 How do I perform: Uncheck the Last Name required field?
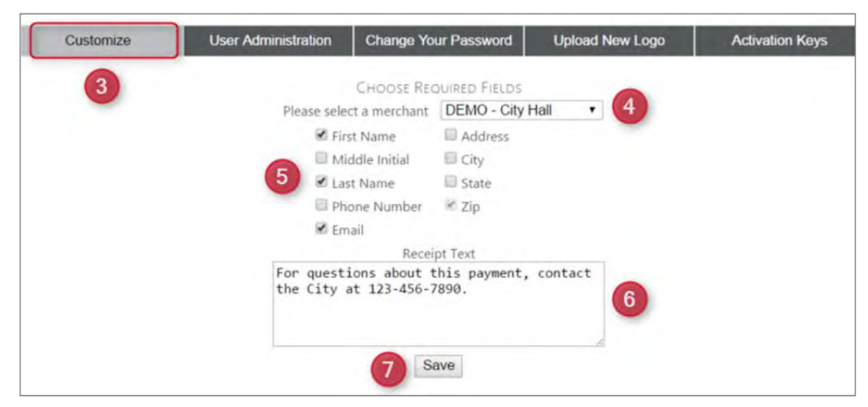tap(322, 182)
